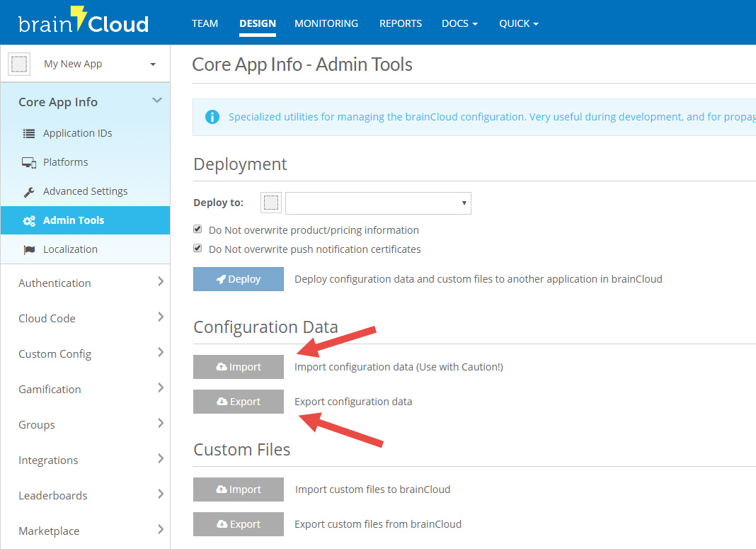Expand the Leaderboards sidebar section
The width and height of the screenshot is (756, 549).
pos(85,495)
